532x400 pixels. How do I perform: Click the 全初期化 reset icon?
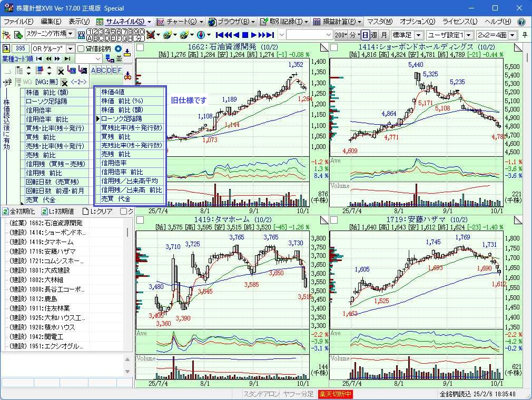[x=5, y=212]
